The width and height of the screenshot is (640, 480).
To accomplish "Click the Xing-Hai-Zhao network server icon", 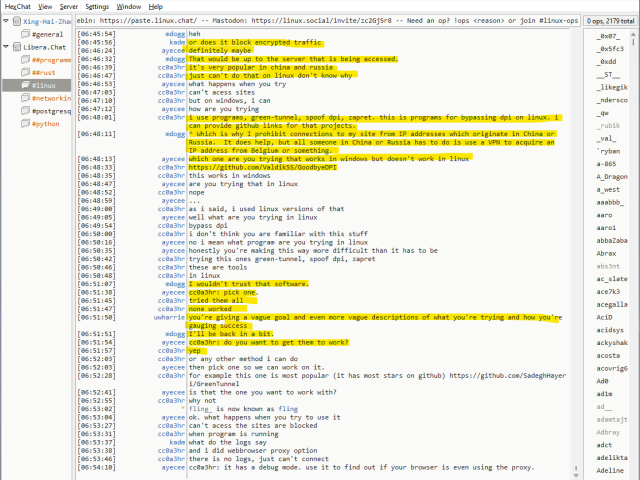I will point(14,21).
